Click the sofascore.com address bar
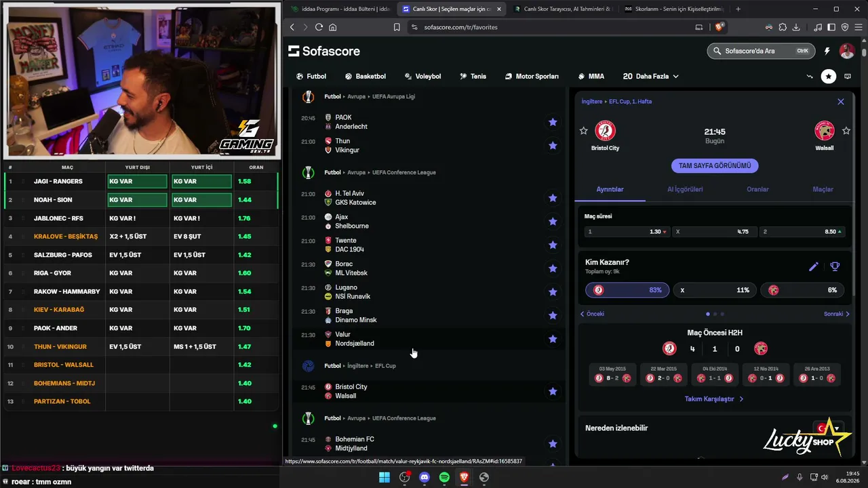Image resolution: width=868 pixels, height=488 pixels. tap(556, 27)
